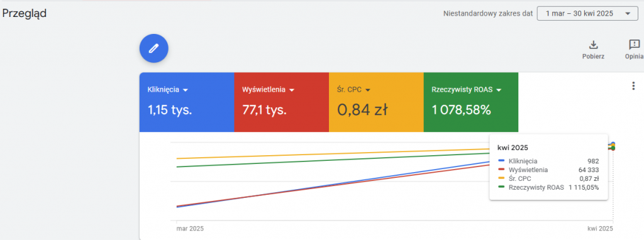Click the kwi 2025 data point on chart

click(x=613, y=146)
